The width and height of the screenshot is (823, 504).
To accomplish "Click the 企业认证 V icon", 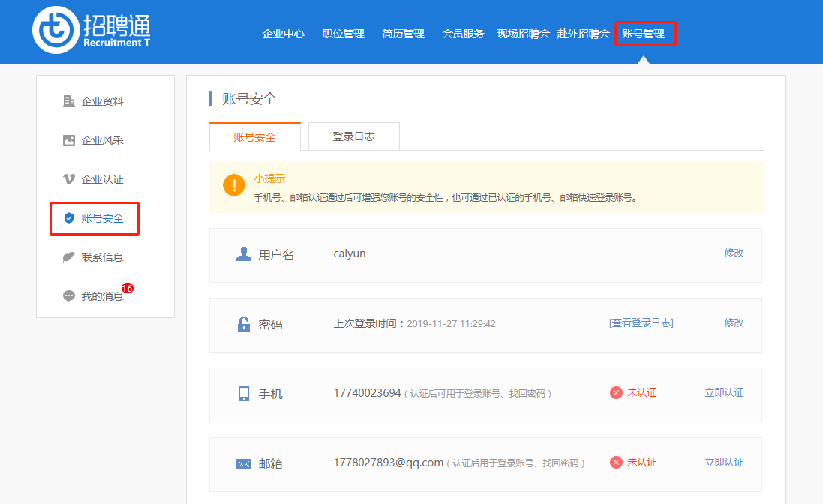I will pyautogui.click(x=69, y=179).
